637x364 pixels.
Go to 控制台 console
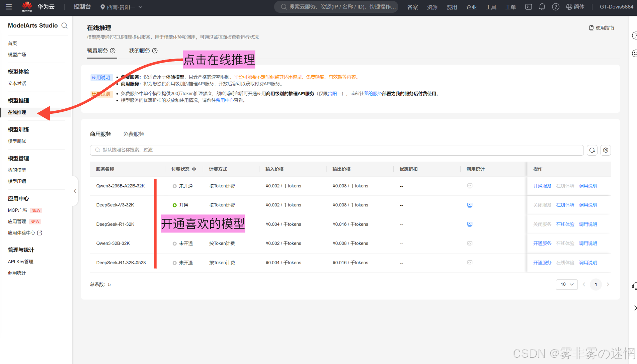coord(82,7)
